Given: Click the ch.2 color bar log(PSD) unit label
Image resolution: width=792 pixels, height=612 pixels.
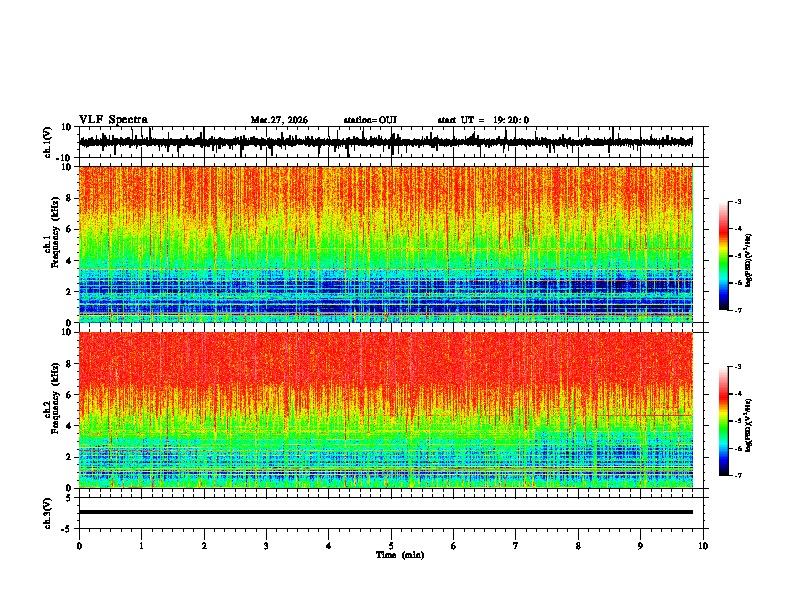Looking at the screenshot, I should pos(748,426).
